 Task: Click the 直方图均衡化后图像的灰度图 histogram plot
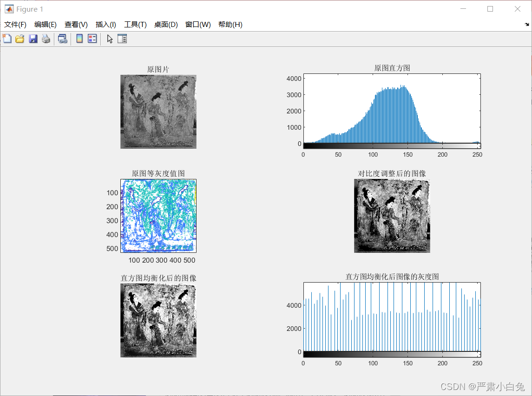(392, 317)
